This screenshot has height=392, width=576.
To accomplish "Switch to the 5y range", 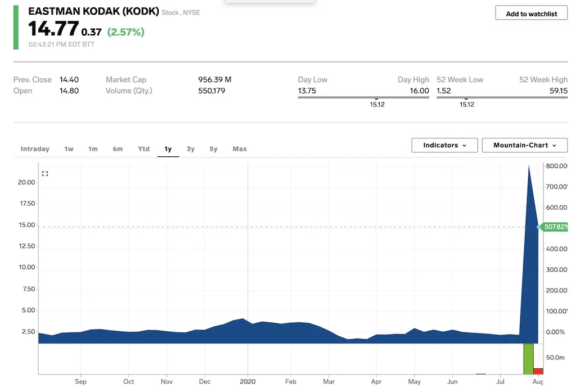I will [x=213, y=149].
